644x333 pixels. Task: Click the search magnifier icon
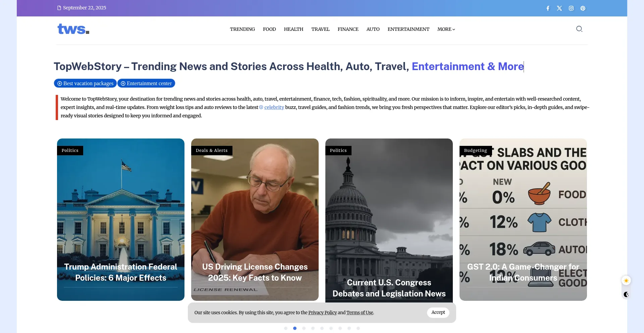coord(579,29)
